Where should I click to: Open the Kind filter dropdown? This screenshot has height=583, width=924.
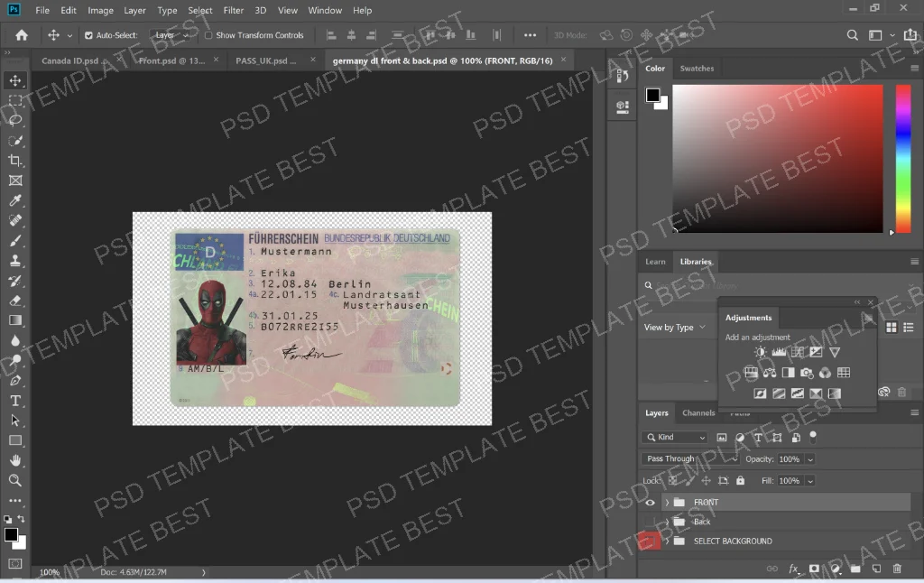click(675, 438)
